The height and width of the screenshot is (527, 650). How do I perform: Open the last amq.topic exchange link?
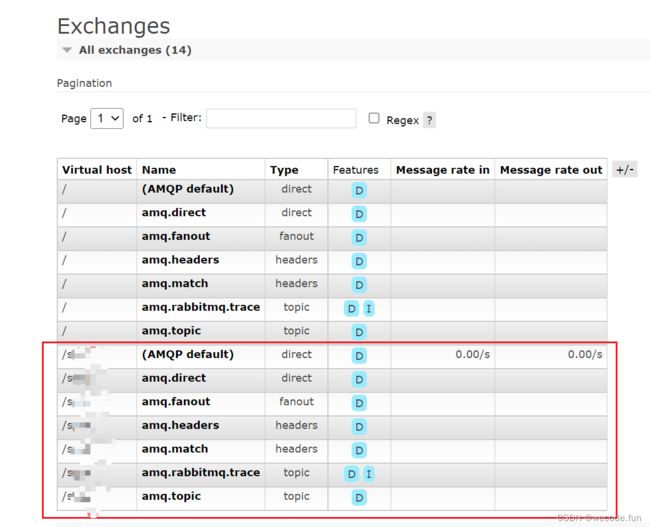[x=171, y=496]
